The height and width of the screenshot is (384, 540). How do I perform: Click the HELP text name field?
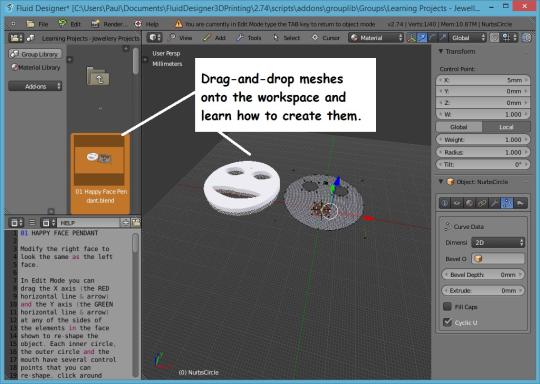click(89, 223)
